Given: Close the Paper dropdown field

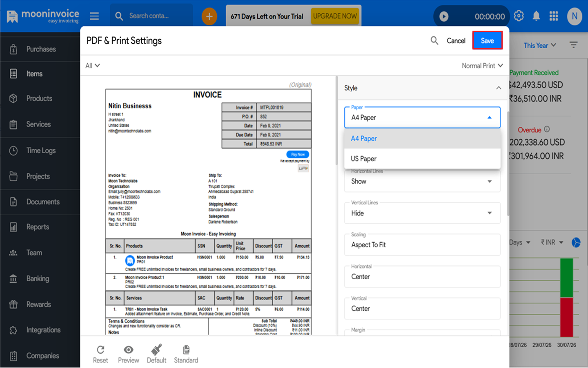Looking at the screenshot, I should 422,117.
